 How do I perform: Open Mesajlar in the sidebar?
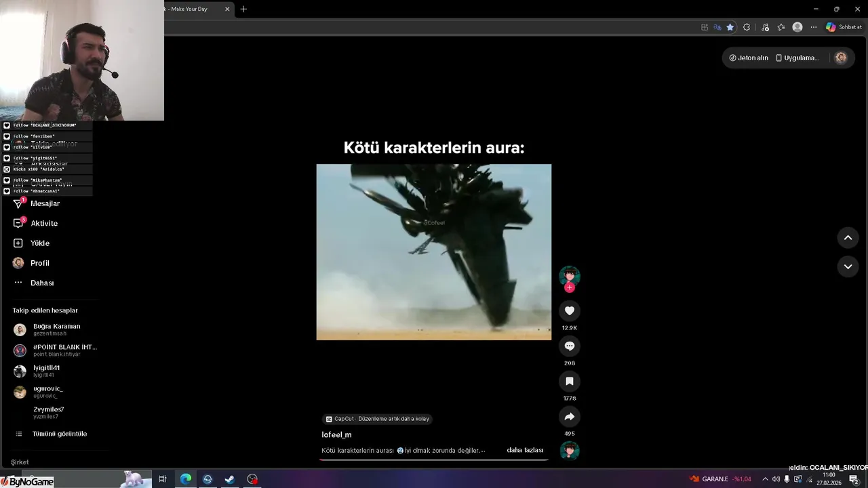click(x=45, y=203)
